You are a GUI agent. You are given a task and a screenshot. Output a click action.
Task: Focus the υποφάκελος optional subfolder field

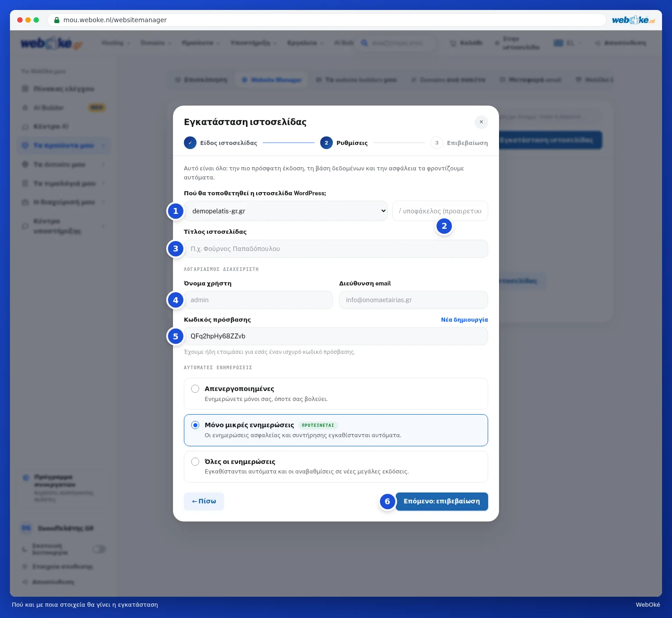(x=440, y=211)
